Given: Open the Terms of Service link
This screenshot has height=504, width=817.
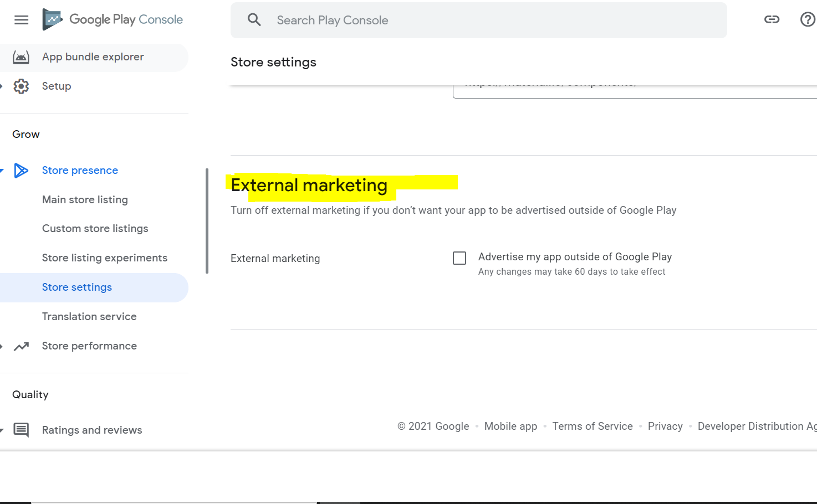Looking at the screenshot, I should tap(592, 426).
